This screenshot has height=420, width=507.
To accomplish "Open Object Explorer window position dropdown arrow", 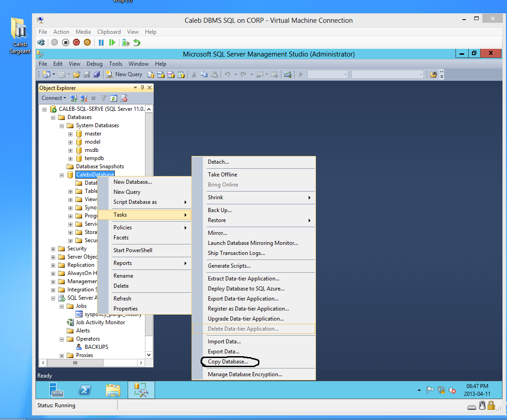I will pyautogui.click(x=135, y=88).
